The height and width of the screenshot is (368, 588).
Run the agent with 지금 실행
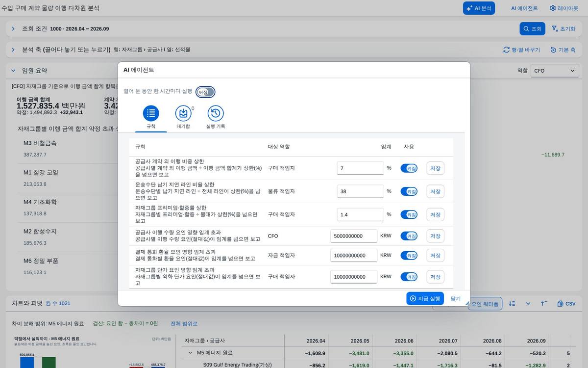click(x=425, y=298)
